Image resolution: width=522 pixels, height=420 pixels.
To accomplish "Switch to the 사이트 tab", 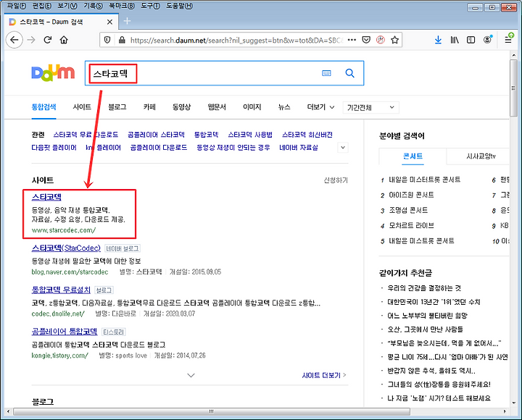I will (82, 107).
